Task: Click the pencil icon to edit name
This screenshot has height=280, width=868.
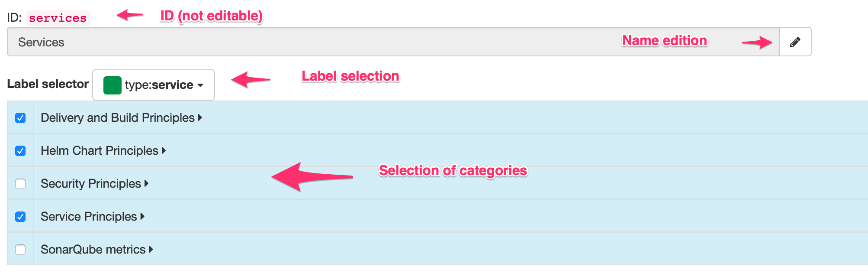Action: (795, 42)
